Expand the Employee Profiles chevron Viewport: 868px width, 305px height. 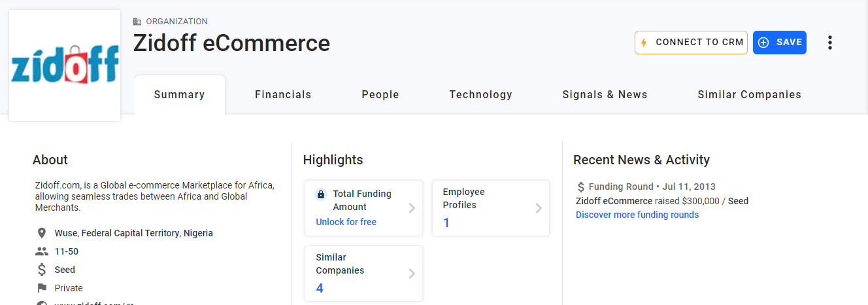click(x=539, y=208)
